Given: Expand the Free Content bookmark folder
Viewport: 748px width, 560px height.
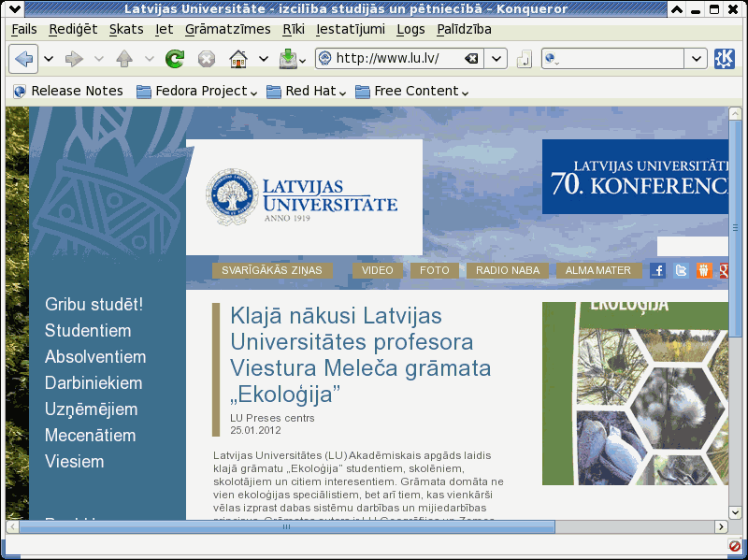Looking at the screenshot, I should click(x=411, y=91).
